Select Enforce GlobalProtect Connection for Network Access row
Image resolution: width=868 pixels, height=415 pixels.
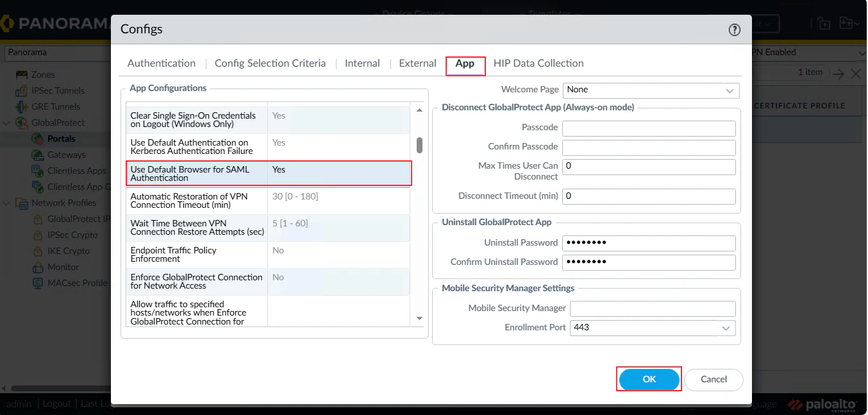pyautogui.click(x=268, y=282)
